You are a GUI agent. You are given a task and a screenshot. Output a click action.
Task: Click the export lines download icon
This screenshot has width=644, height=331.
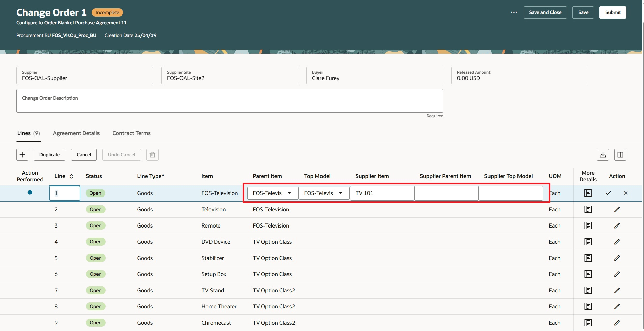pyautogui.click(x=603, y=154)
